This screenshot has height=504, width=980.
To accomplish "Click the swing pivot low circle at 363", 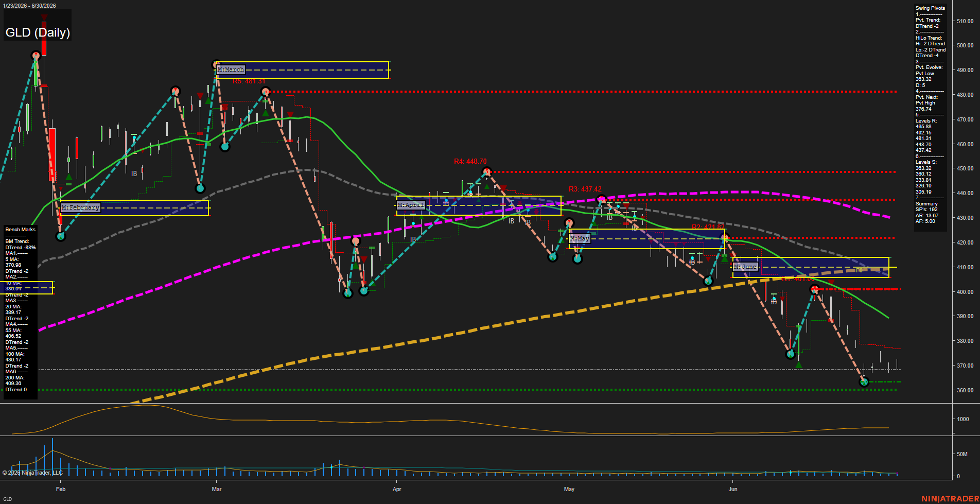I will tap(864, 381).
